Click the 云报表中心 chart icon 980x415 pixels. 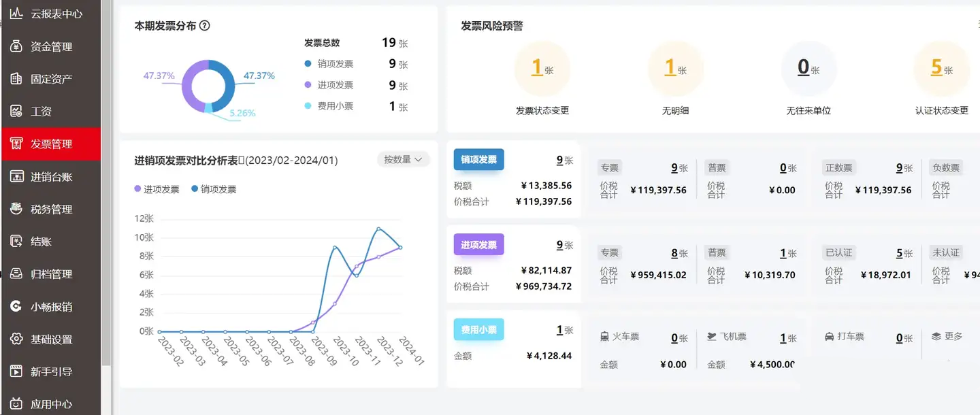point(16,14)
